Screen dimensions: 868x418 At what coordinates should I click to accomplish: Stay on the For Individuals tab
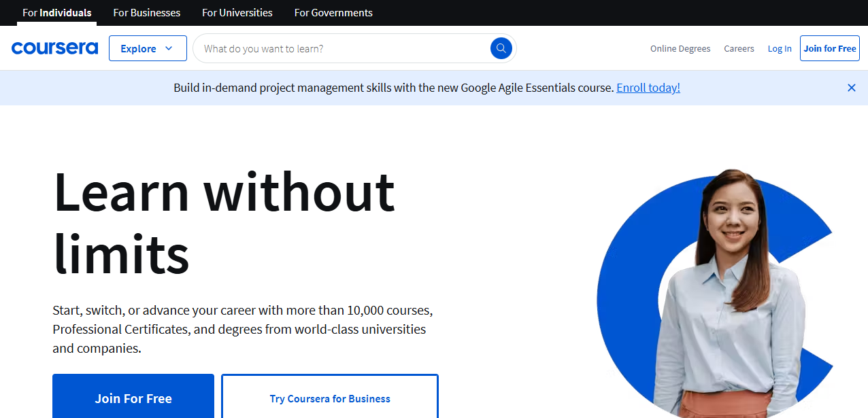coord(56,12)
